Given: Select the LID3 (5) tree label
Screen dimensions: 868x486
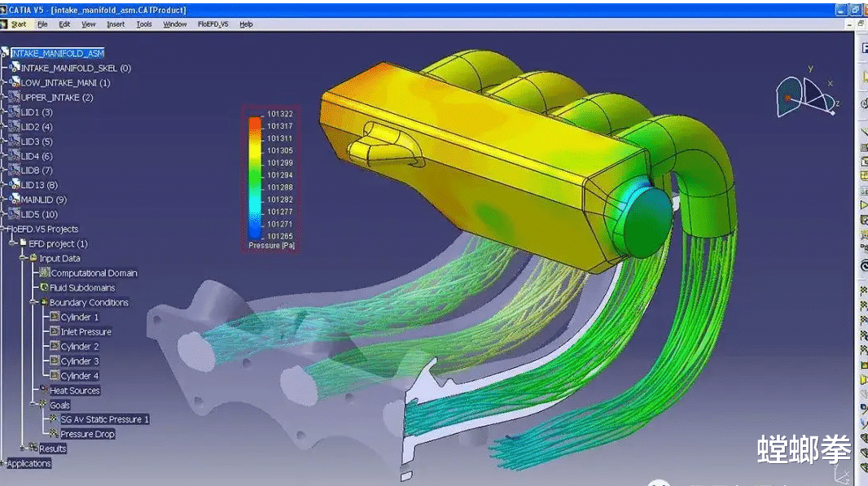Looking at the screenshot, I should coord(37,141).
